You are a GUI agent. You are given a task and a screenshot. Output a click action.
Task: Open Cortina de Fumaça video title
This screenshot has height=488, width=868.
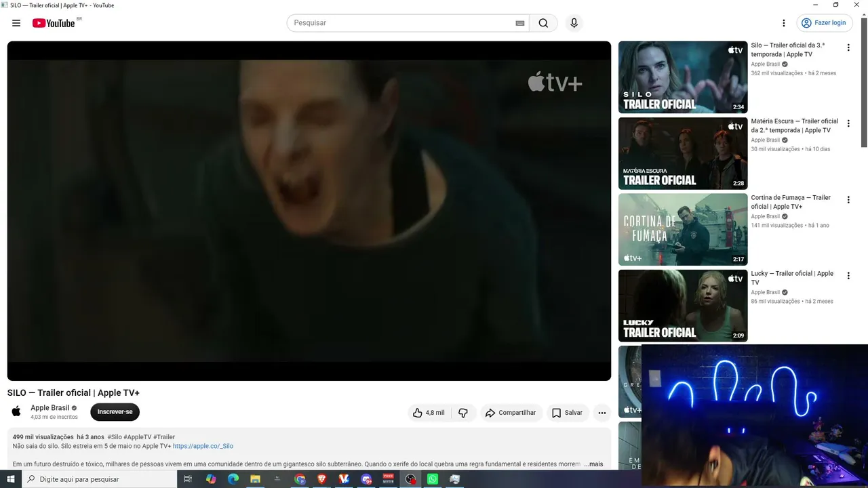click(x=791, y=202)
